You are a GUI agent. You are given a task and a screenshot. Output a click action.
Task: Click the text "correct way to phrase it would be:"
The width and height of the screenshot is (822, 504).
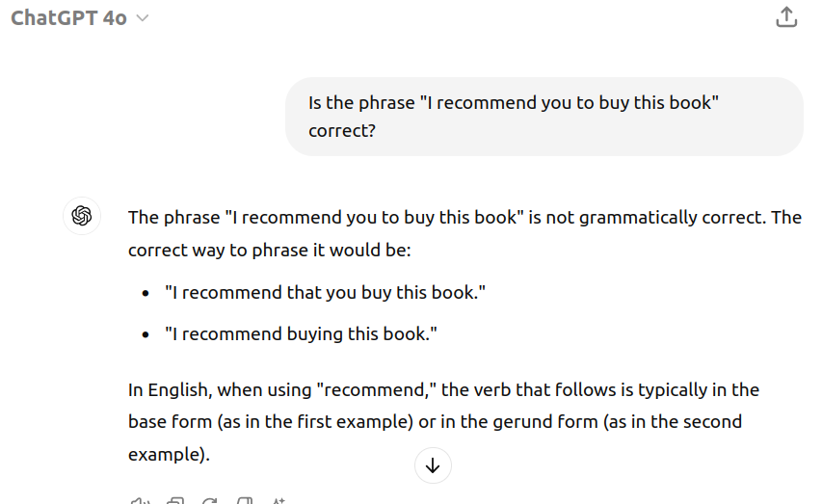(x=270, y=251)
